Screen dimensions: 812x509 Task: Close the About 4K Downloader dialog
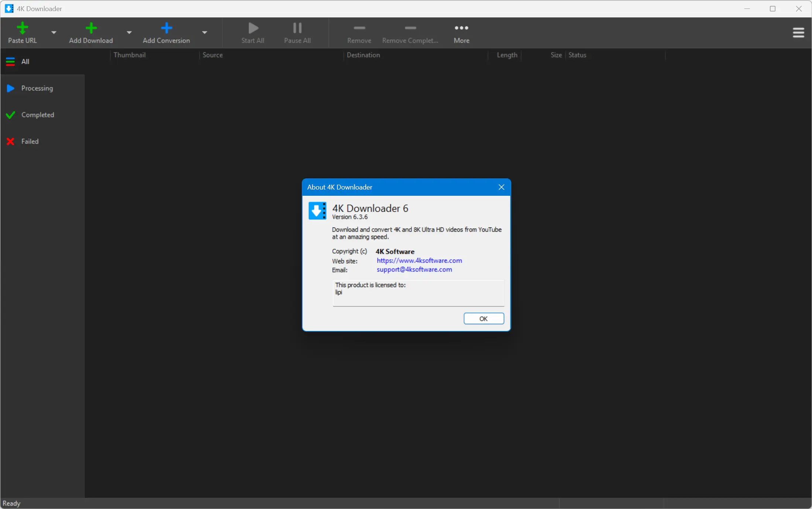pos(501,187)
